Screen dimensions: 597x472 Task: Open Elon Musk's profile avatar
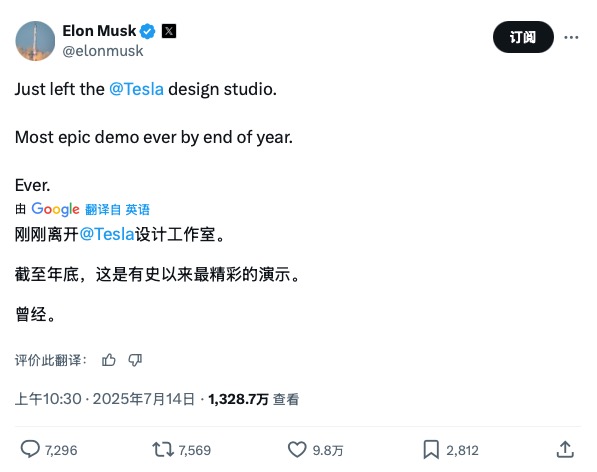click(35, 41)
